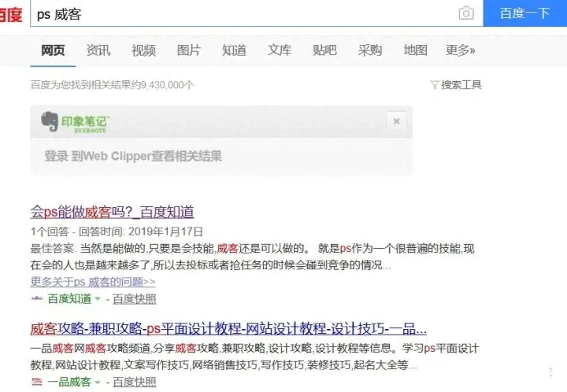Click the 一品威客 source favicon
This screenshot has height=392, width=567.
36,382
